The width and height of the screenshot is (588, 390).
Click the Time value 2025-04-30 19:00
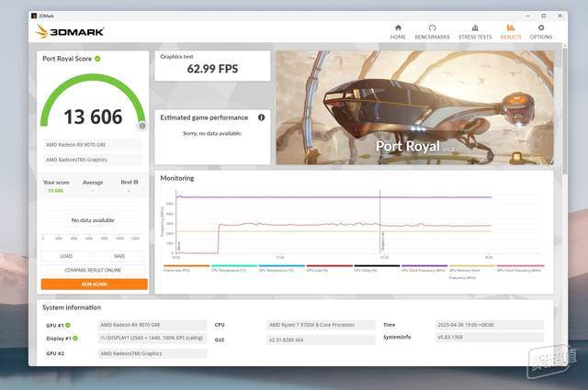pos(490,325)
